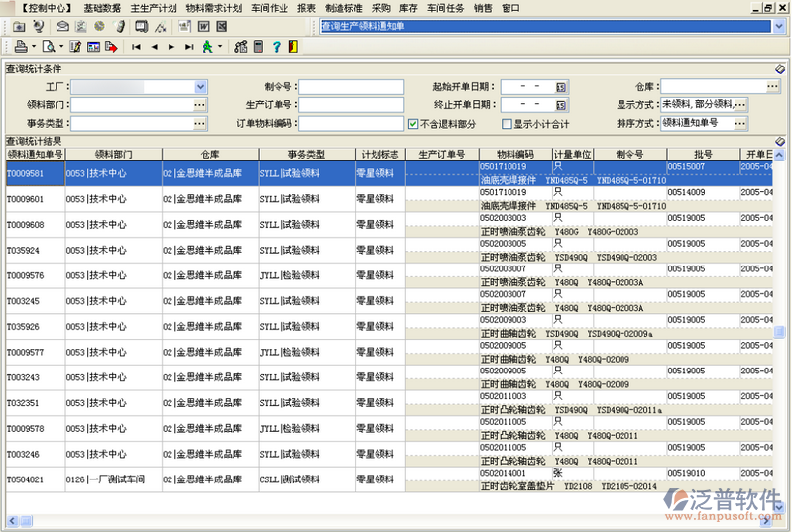Click the exit door icon

pyautogui.click(x=292, y=47)
